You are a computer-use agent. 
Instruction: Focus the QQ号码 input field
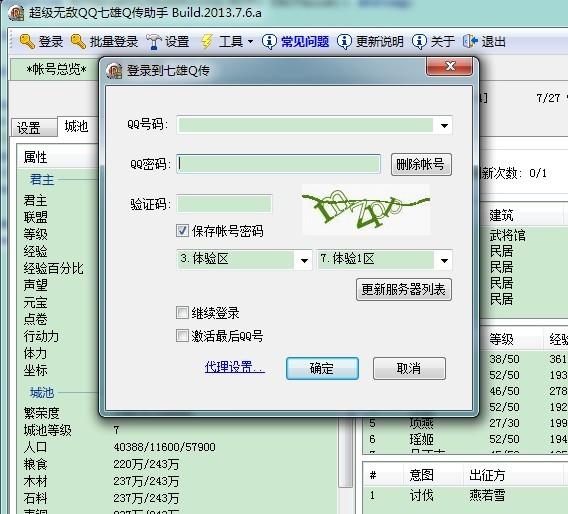(x=306, y=125)
